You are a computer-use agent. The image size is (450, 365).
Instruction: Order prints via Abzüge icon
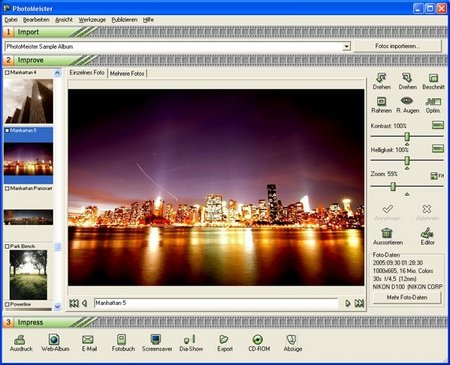[292, 340]
